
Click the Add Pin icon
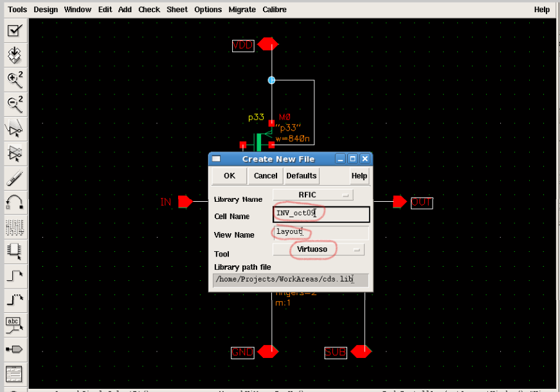coord(15,349)
